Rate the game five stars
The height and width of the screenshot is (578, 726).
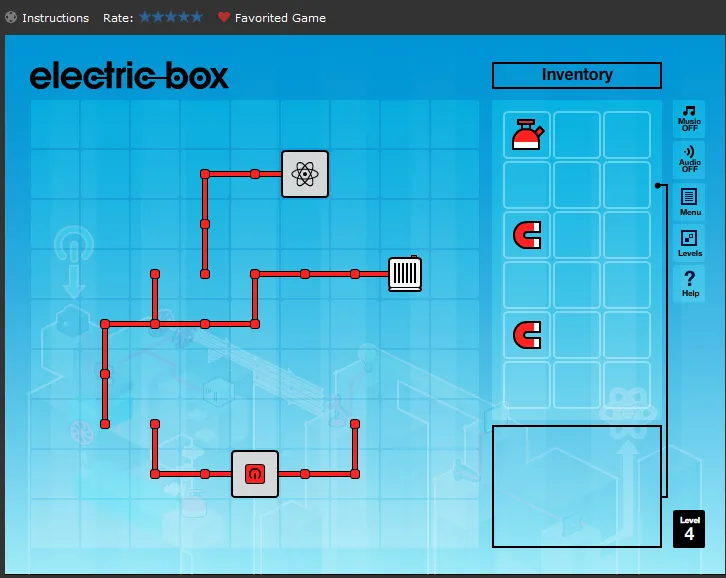pyautogui.click(x=197, y=17)
